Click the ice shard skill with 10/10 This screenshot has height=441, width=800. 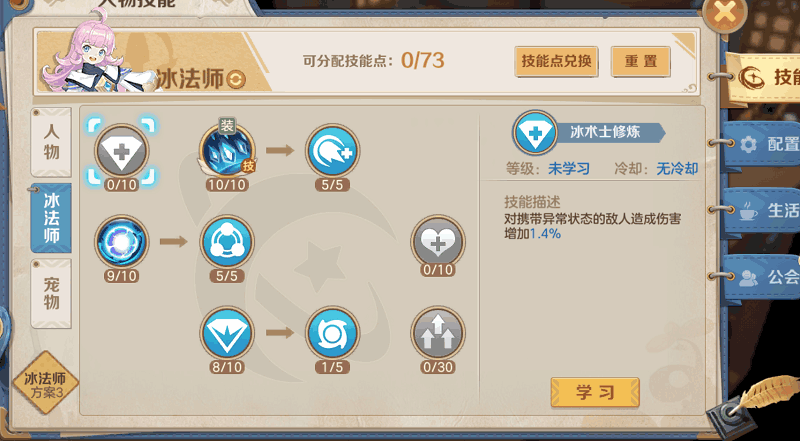coord(227,152)
